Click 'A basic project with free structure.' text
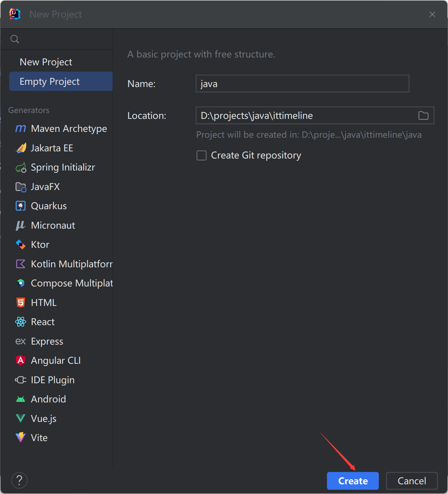448x494 pixels. (201, 54)
